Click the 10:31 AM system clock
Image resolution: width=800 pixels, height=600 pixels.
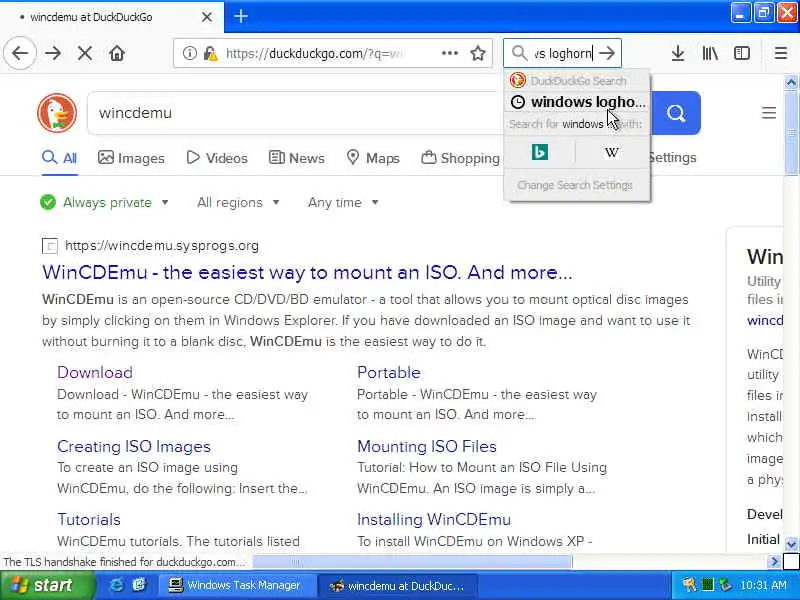point(763,585)
